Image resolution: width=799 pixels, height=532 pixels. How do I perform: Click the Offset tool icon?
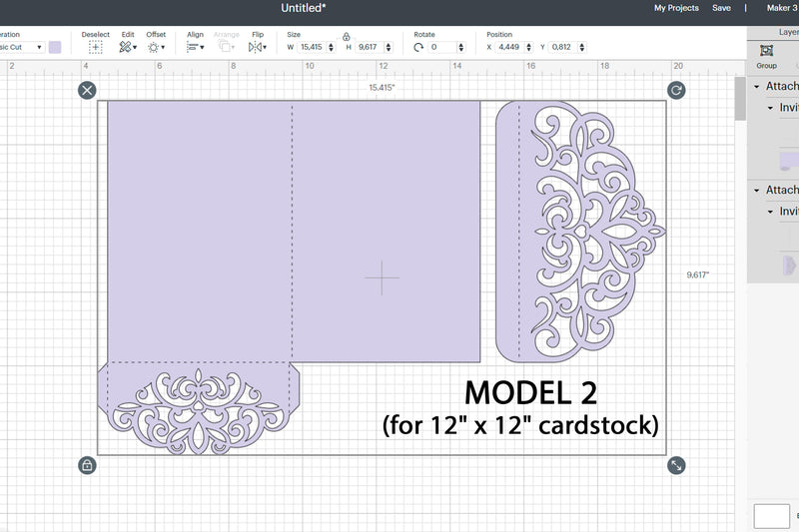[156, 47]
